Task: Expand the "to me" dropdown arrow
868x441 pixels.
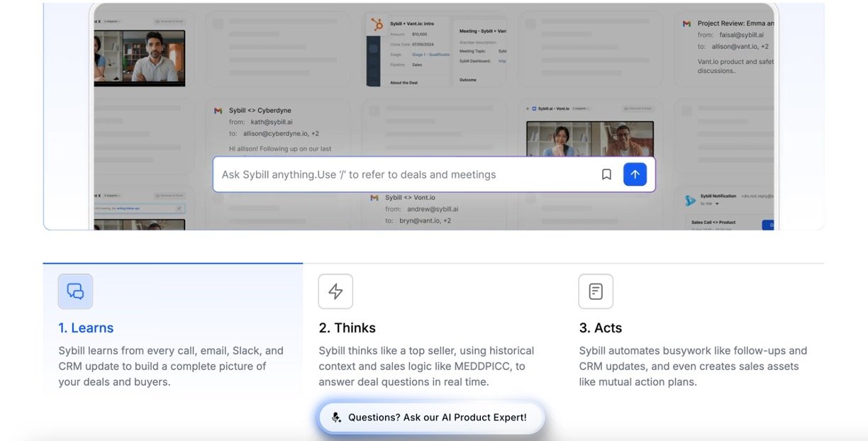Action: (x=717, y=204)
